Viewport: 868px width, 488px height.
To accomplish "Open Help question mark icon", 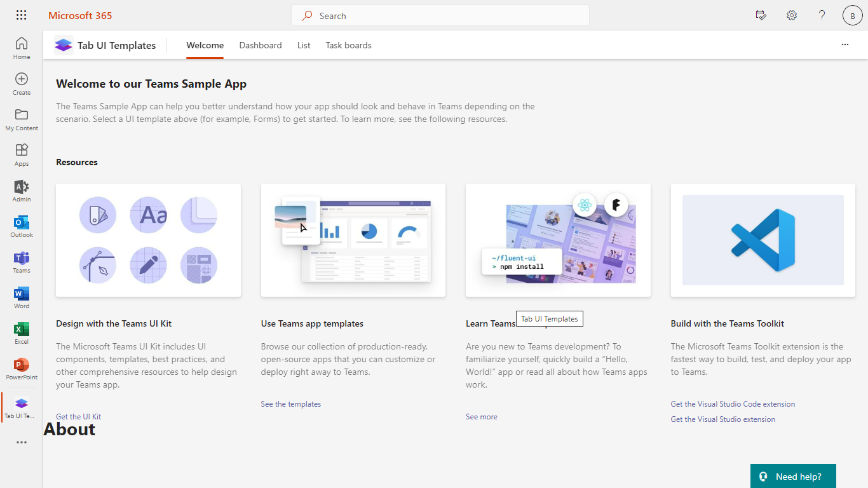I will (822, 15).
